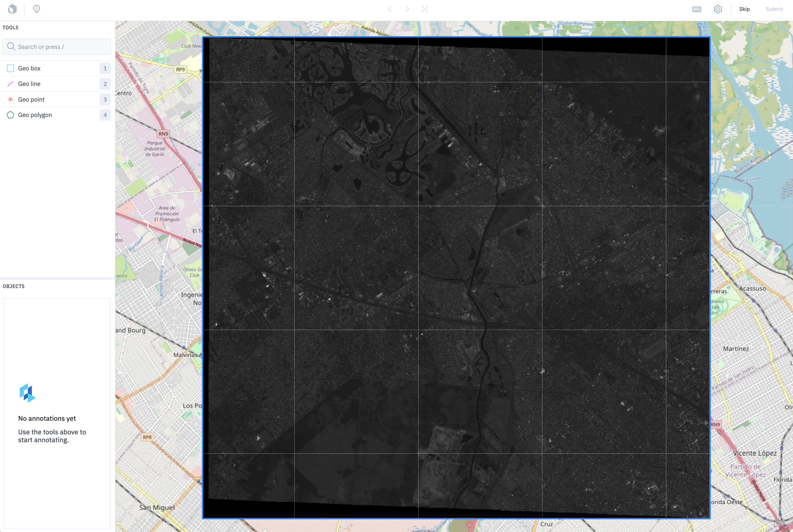
Task: Click shortcut badge 2 for Geo line
Action: (105, 84)
